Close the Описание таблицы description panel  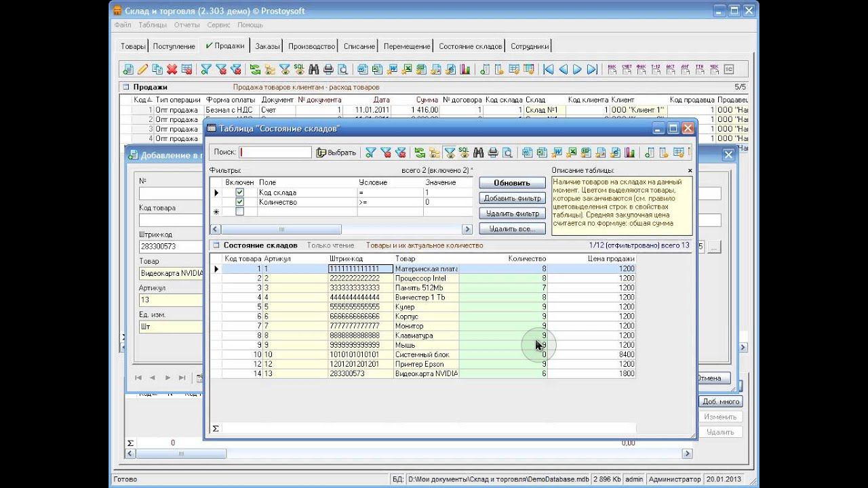pos(690,171)
